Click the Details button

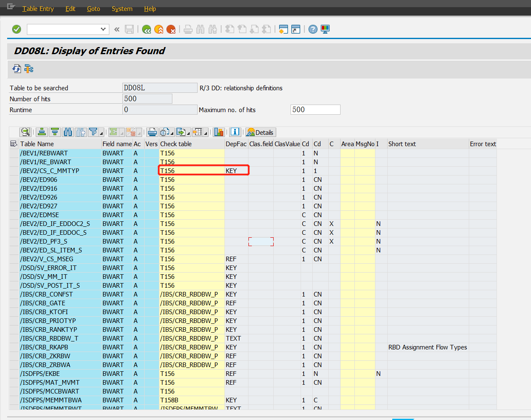[261, 132]
